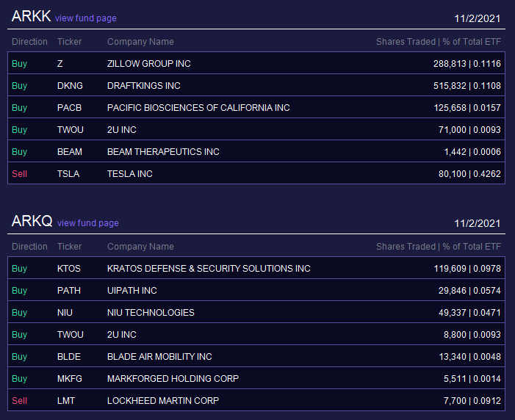Click value 8,800 | 0.0093
This screenshot has width=515, height=420.
pyautogui.click(x=472, y=335)
